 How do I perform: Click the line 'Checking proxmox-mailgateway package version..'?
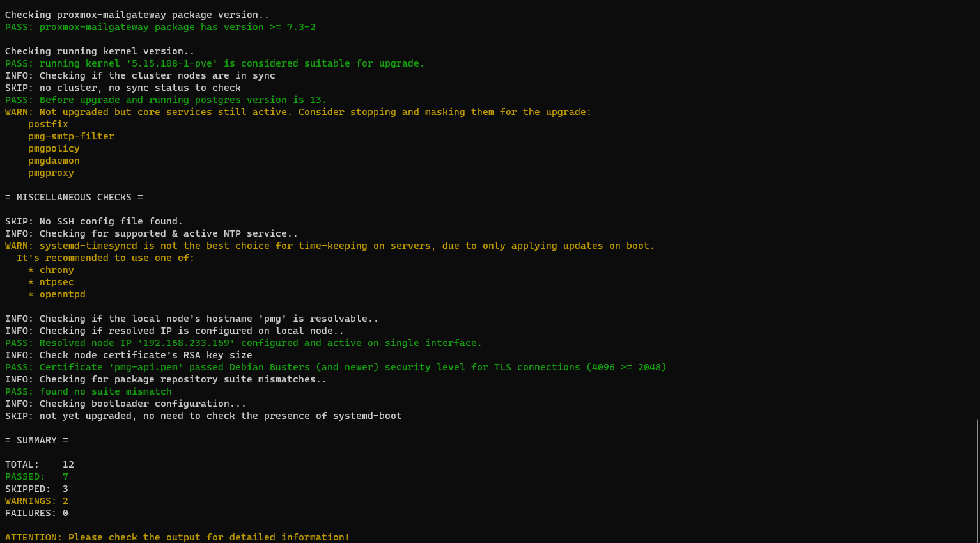(x=137, y=15)
